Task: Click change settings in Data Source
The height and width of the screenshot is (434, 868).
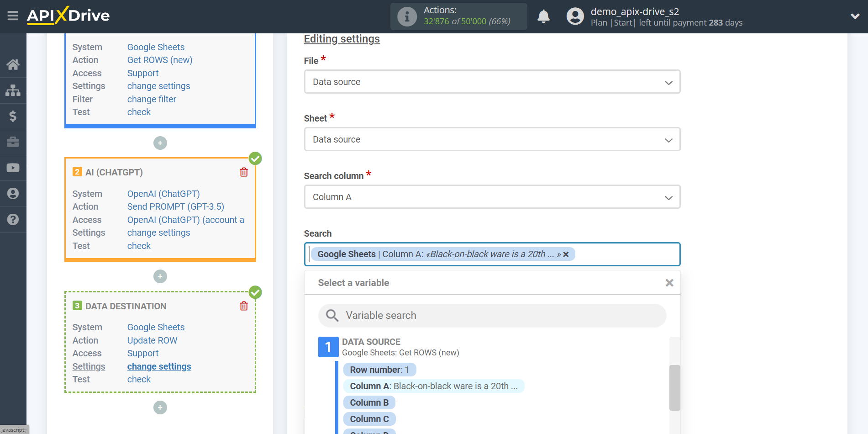Action: tap(158, 86)
